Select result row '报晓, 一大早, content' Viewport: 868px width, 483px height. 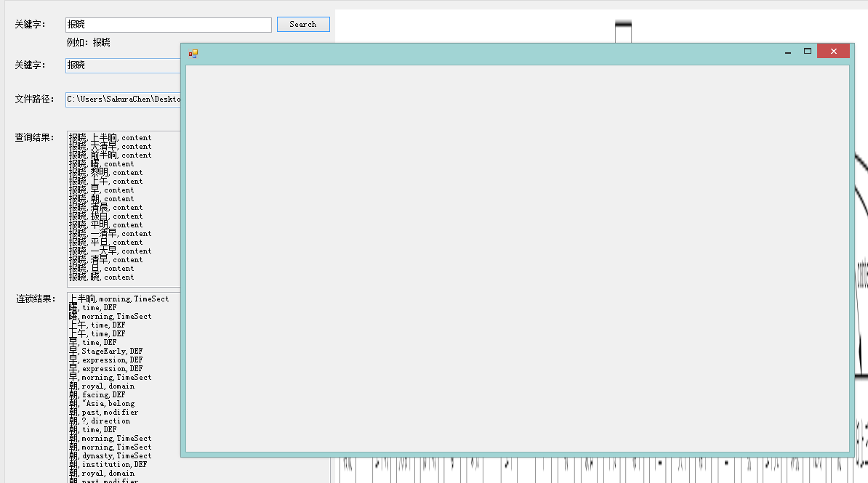(110, 251)
